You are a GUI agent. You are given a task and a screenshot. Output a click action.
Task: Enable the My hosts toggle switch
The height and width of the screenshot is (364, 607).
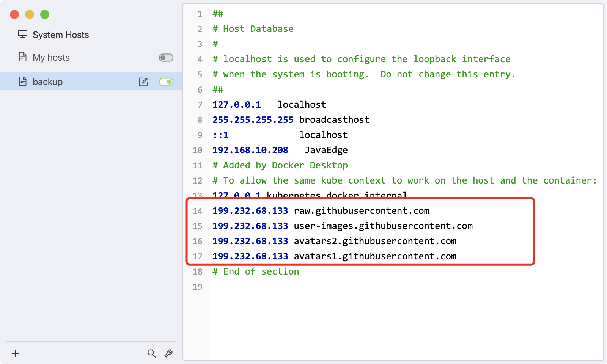tap(166, 57)
